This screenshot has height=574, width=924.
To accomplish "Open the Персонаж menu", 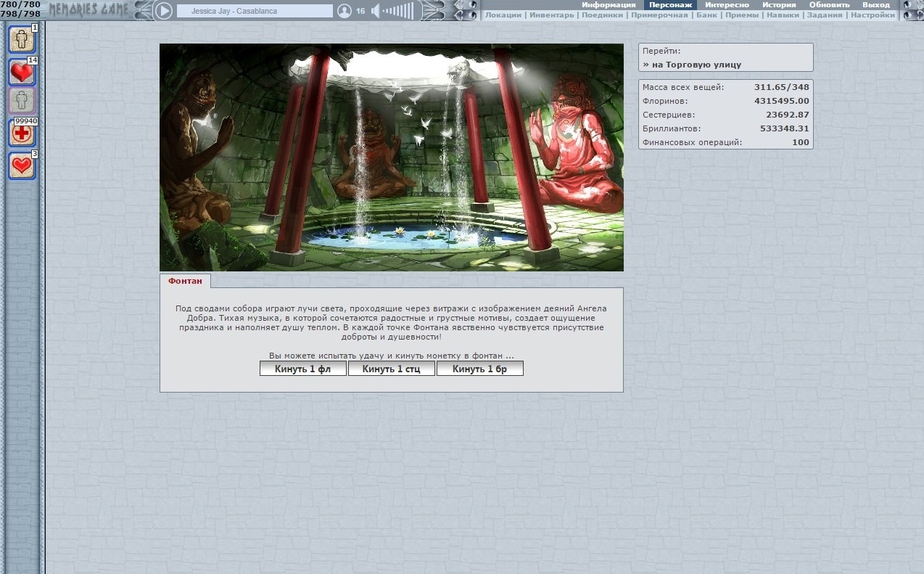I will pyautogui.click(x=670, y=5).
